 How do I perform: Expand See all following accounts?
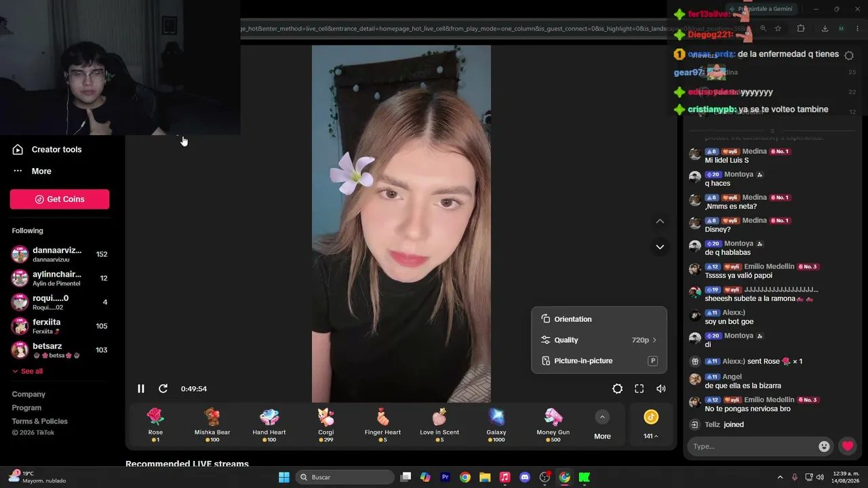(x=27, y=371)
